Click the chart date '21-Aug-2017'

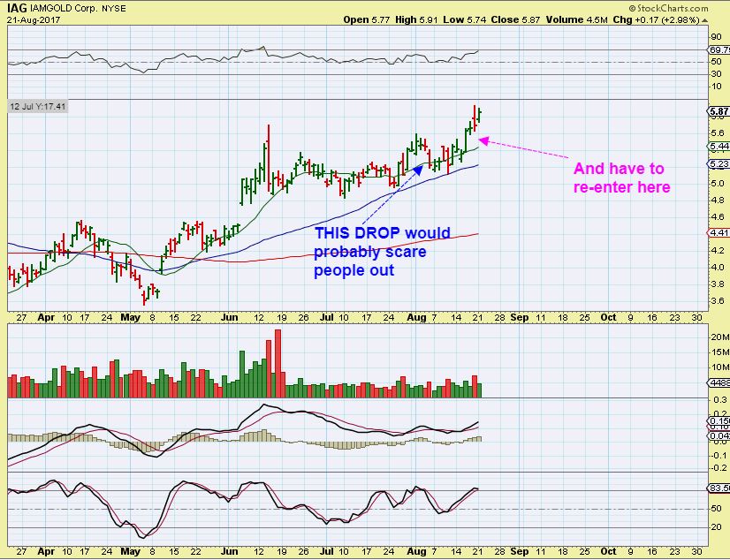coord(34,20)
